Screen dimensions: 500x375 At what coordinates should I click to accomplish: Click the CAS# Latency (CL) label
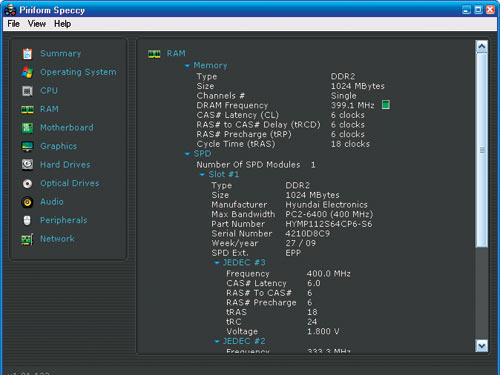238,115
